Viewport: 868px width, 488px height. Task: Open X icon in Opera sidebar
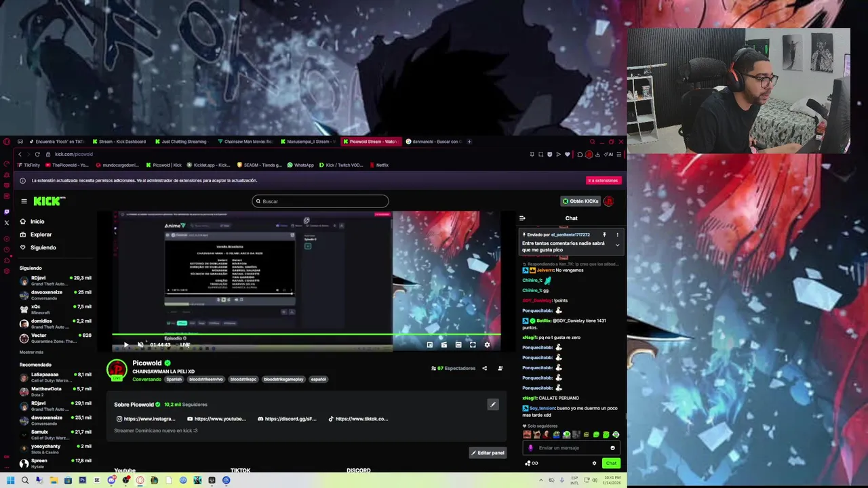pos(7,222)
